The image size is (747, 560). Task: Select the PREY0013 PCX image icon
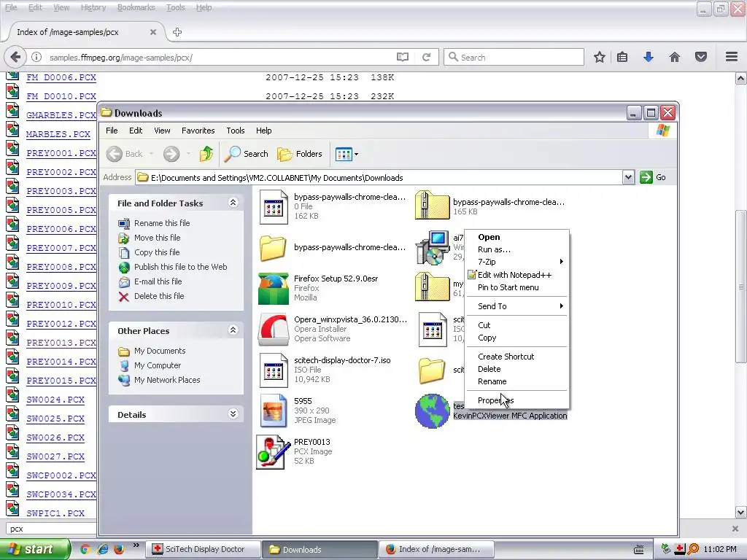(x=273, y=452)
